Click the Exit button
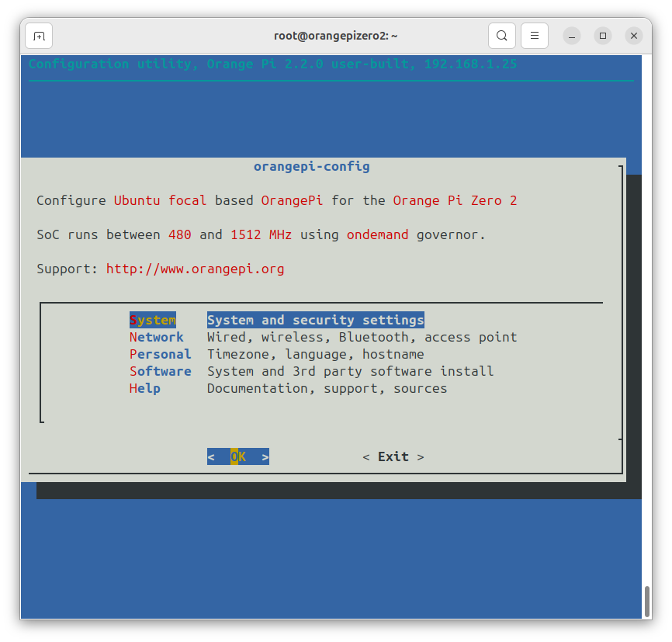This screenshot has width=672, height=642. point(393,456)
